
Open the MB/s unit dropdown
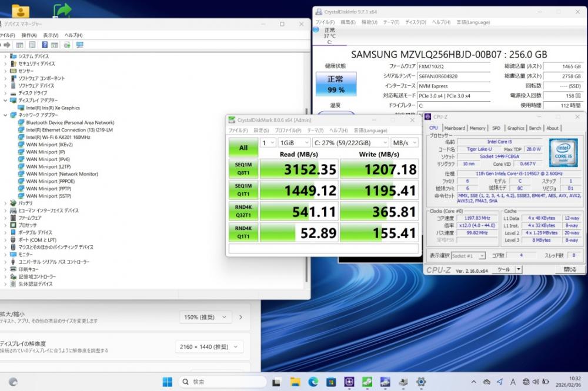405,142
